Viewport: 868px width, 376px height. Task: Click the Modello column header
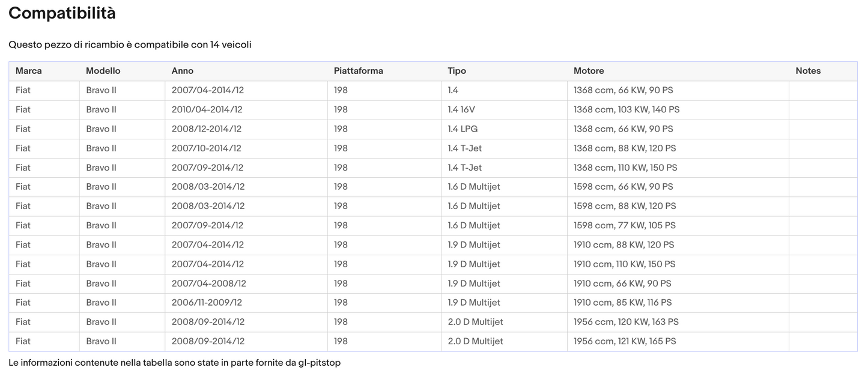click(x=103, y=71)
